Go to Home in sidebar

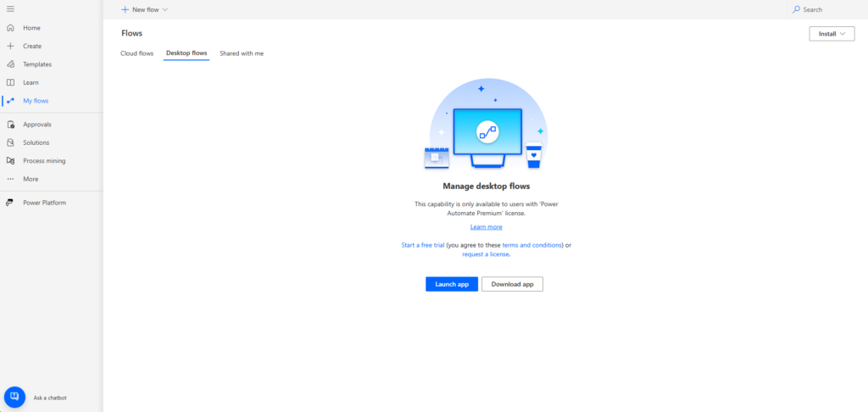31,28
